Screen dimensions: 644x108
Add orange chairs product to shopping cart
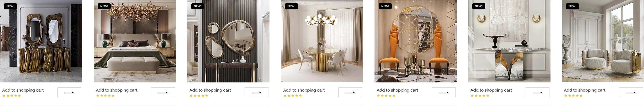coord(397,90)
